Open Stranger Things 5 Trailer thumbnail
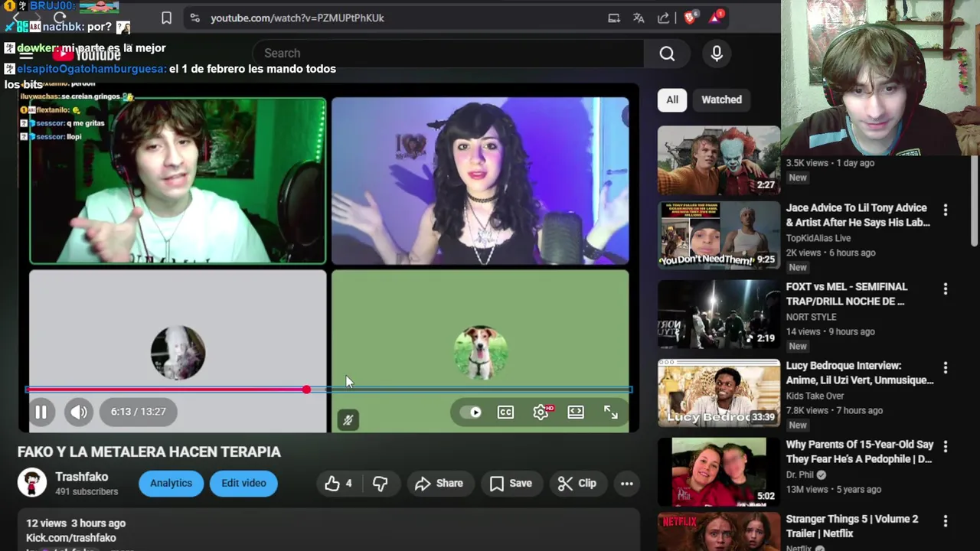 click(719, 532)
